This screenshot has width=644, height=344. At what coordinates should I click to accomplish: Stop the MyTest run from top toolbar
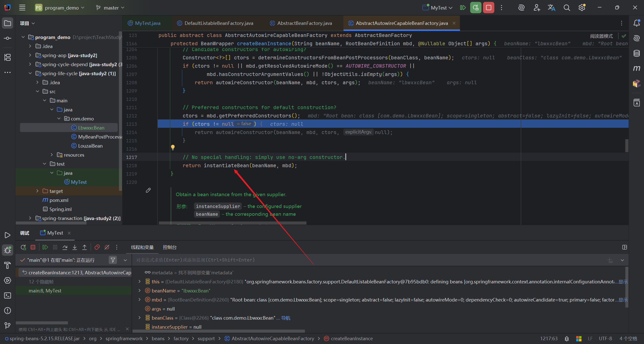pos(489,8)
